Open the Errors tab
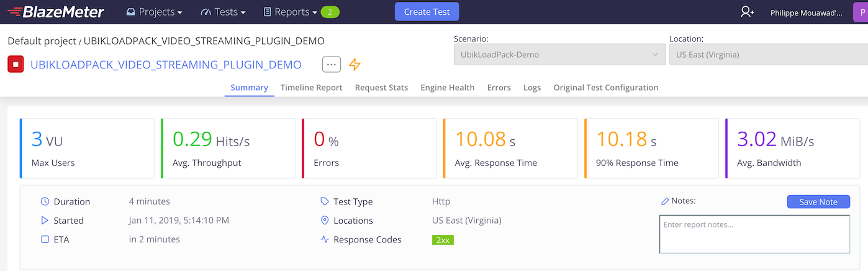The image size is (868, 271). click(499, 88)
